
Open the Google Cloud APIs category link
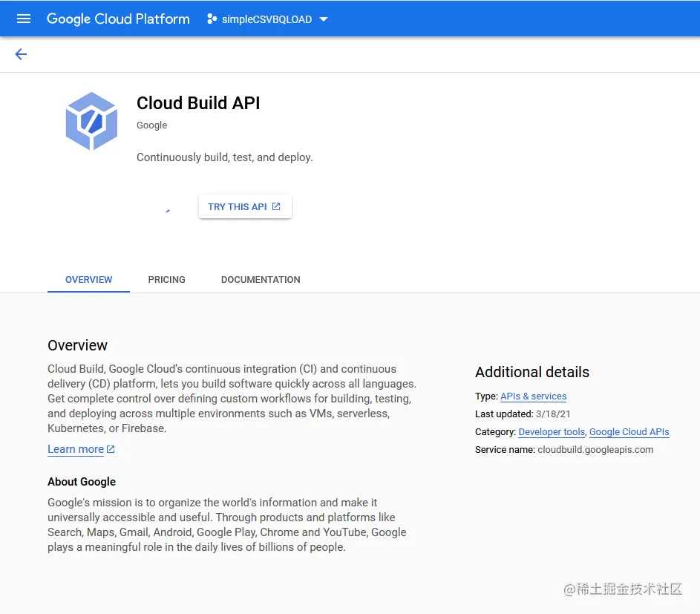629,432
